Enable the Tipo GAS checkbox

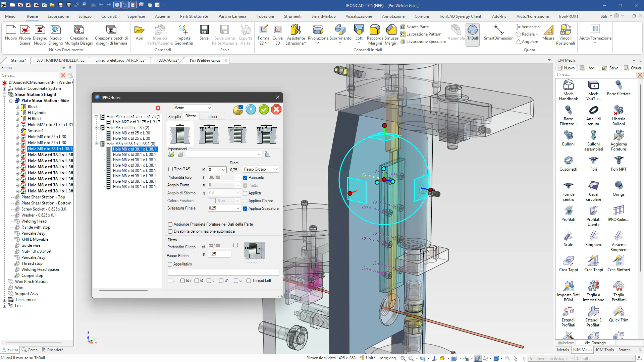tap(170, 169)
